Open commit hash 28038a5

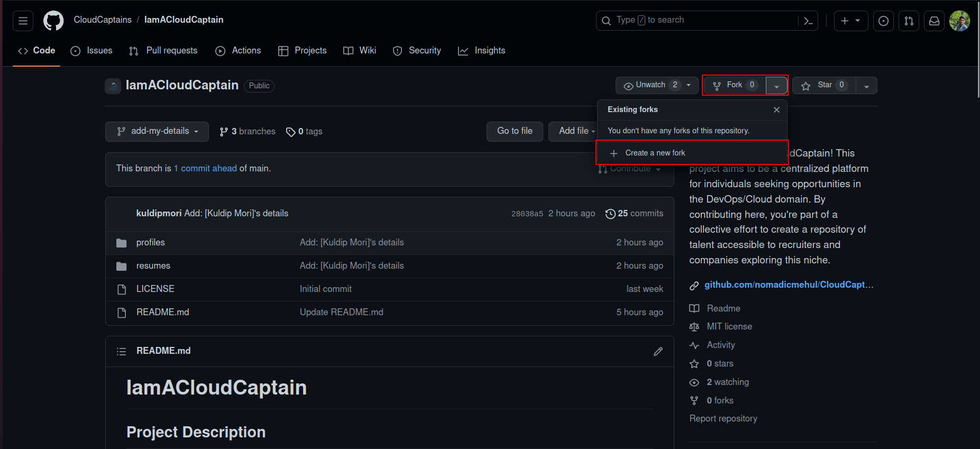(x=527, y=214)
